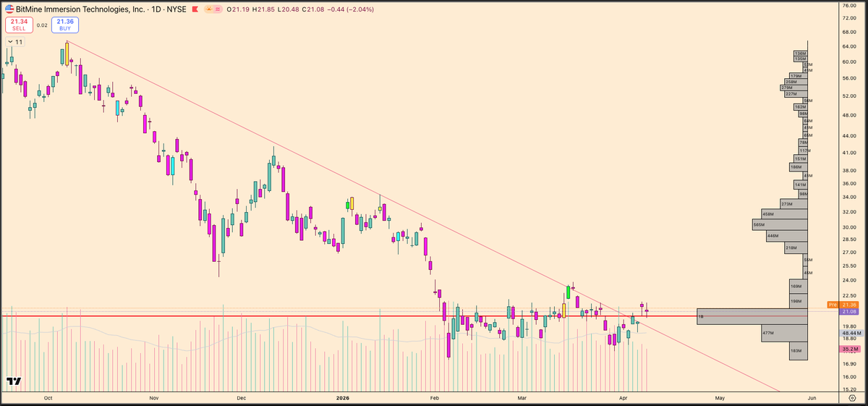Select the 1B point-of-control volume bar
Image resolution: width=868 pixels, height=406 pixels.
752,316
